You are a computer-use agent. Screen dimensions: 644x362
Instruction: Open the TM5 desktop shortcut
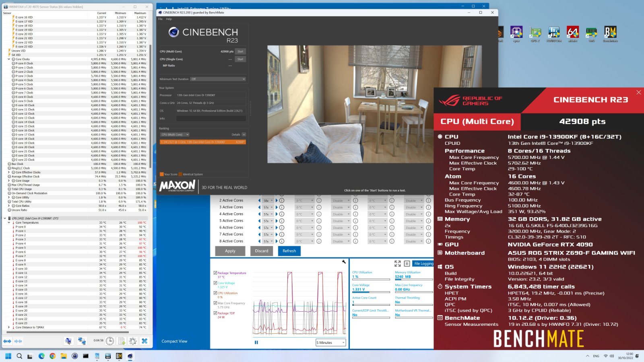coord(591,34)
